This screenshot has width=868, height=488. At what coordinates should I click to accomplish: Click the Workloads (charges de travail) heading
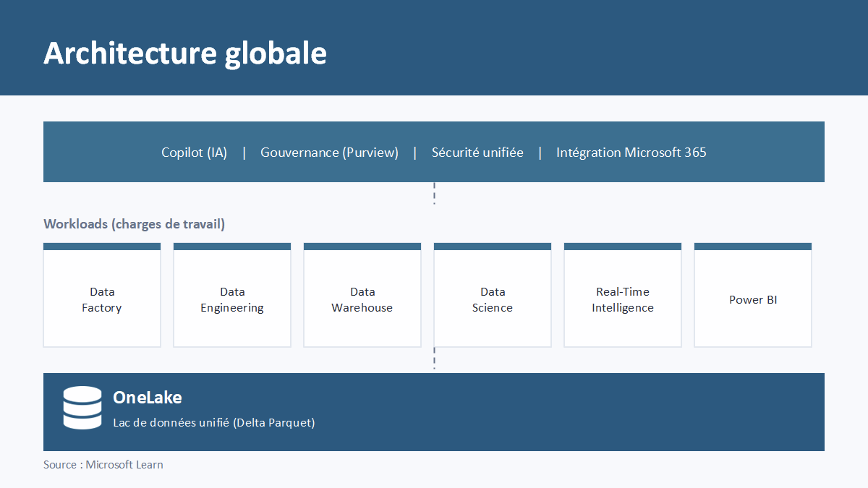click(134, 224)
